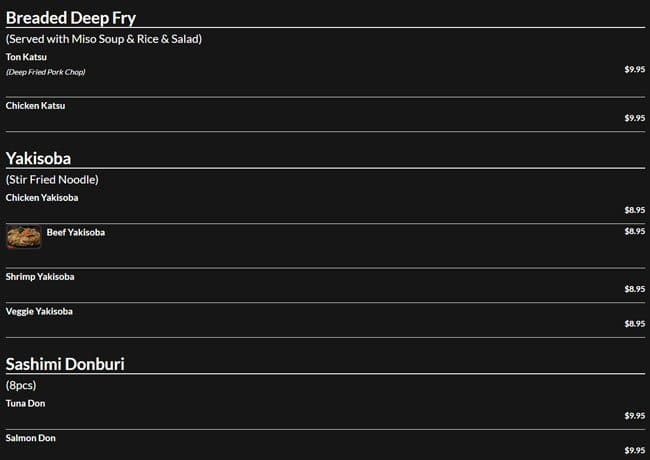650x460 pixels.
Task: Click the Breaded Deep Fry section heading
Action: click(x=71, y=18)
